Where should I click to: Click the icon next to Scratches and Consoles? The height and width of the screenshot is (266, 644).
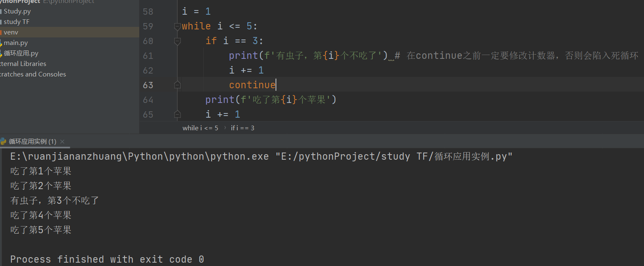pyautogui.click(x=1, y=74)
